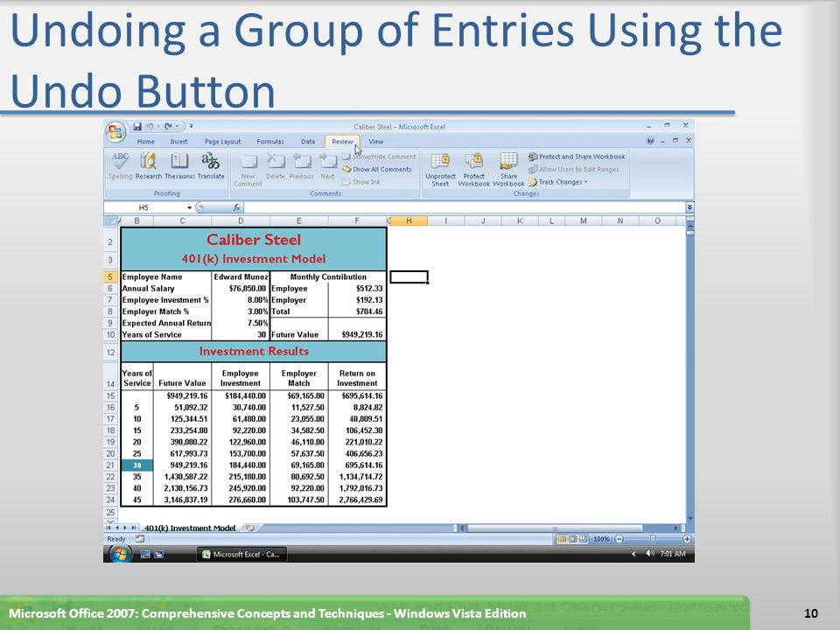Go to Next comment

coord(327,166)
